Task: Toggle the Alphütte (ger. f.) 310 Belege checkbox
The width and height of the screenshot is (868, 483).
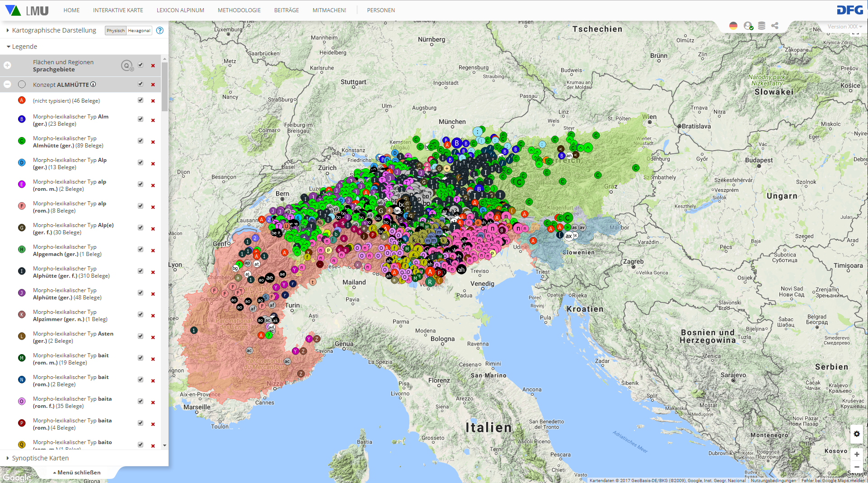Action: (141, 271)
